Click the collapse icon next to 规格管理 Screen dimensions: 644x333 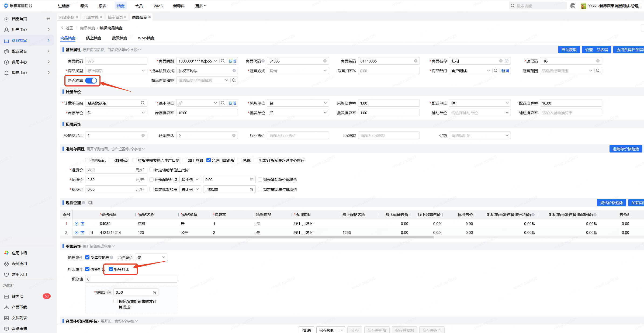click(90, 203)
